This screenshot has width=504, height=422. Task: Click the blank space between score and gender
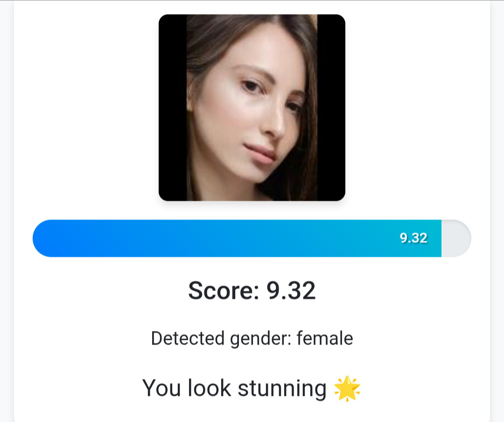(x=252, y=316)
